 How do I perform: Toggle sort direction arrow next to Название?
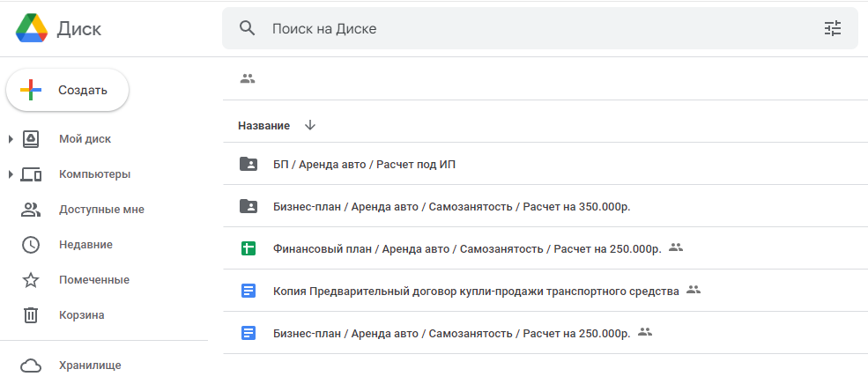tap(309, 125)
